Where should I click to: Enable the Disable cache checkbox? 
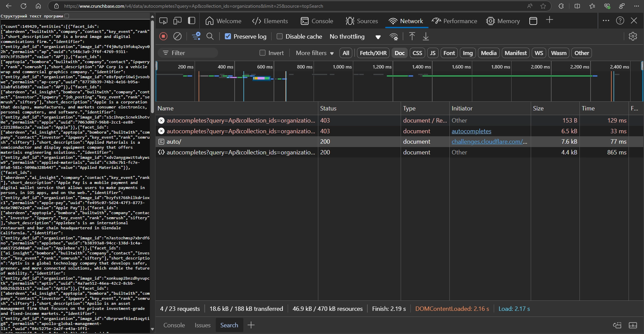click(x=279, y=37)
